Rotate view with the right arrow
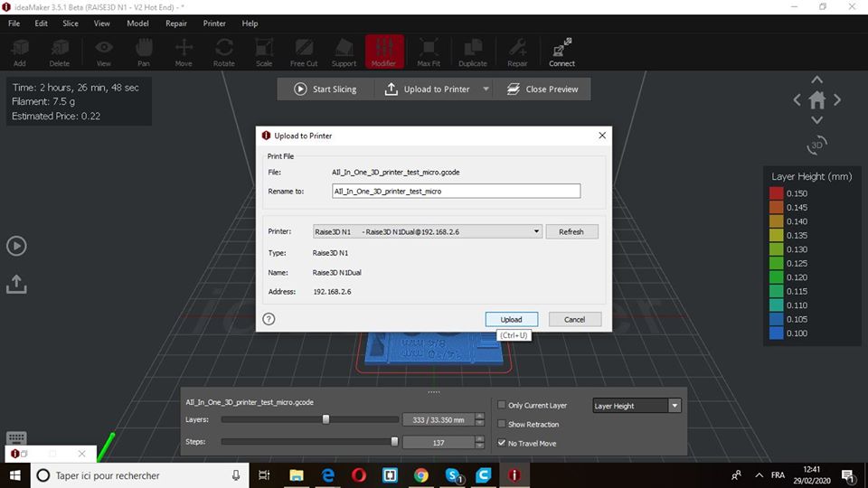 click(x=837, y=100)
